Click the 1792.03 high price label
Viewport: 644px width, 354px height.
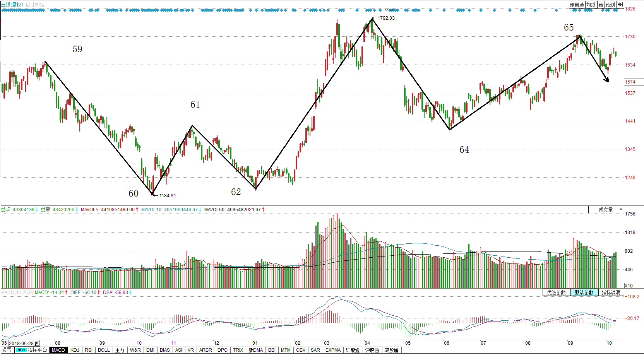pyautogui.click(x=386, y=18)
